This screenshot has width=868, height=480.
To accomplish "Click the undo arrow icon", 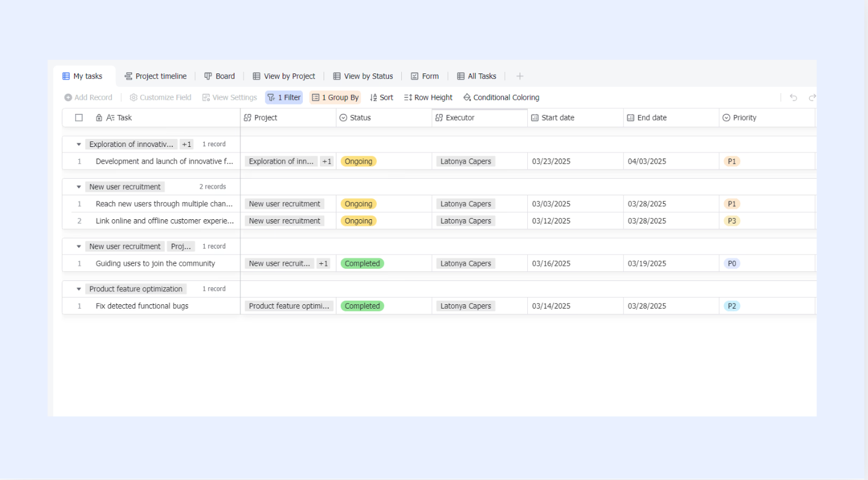I will (793, 97).
